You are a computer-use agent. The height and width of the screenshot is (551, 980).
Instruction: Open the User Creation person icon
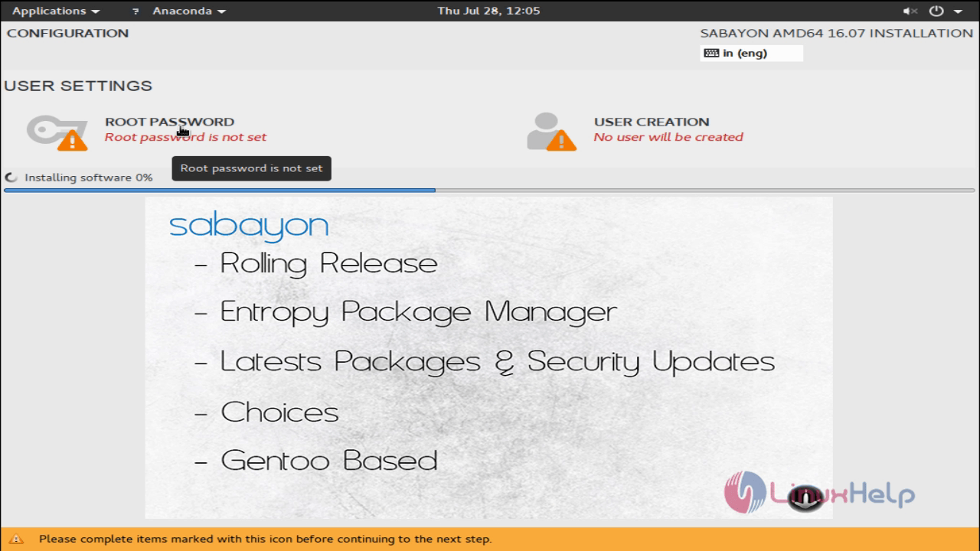551,132
